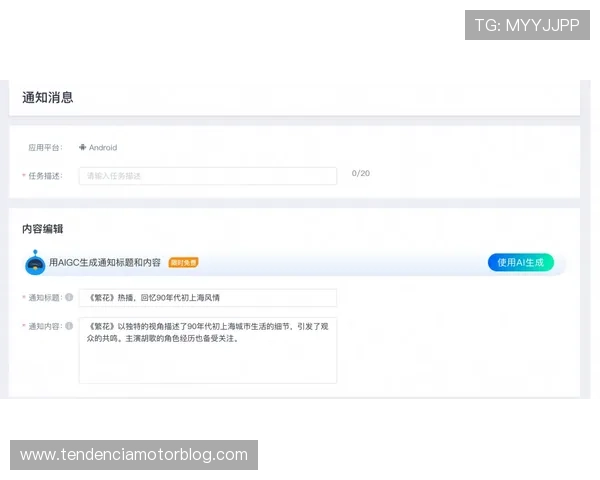Click inside the 通知内容 text area

click(x=208, y=350)
